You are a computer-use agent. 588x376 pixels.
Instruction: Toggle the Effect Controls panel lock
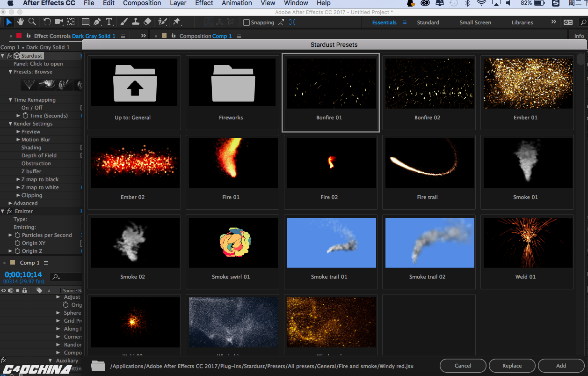29,36
